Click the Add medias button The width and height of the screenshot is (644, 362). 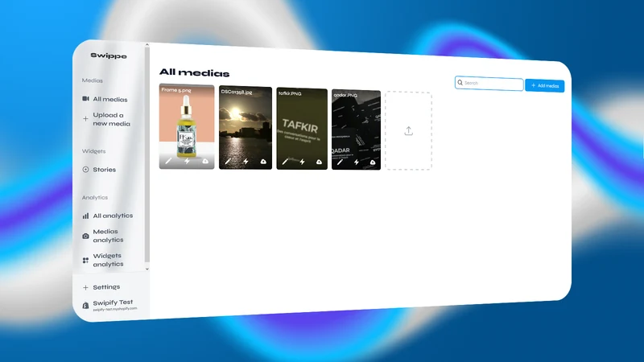pos(545,85)
